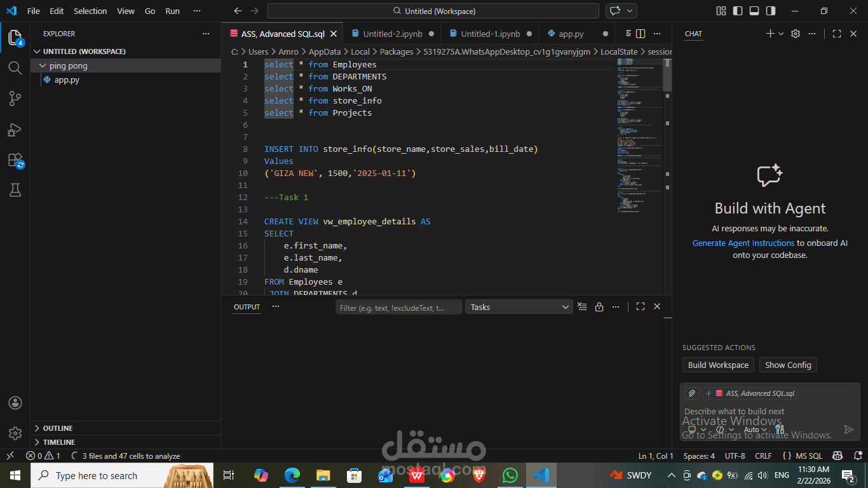Open the Accounts menu icon
Screen dimensions: 868x488
15,403
